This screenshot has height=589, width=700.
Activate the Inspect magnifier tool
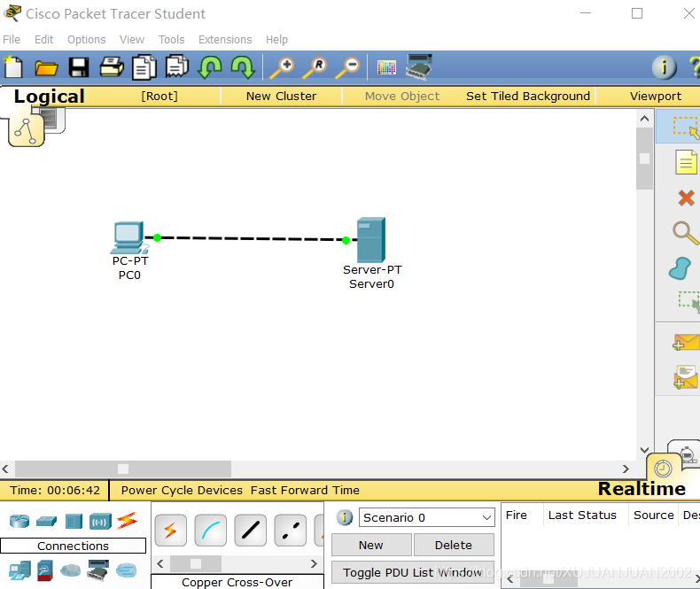pos(685,233)
